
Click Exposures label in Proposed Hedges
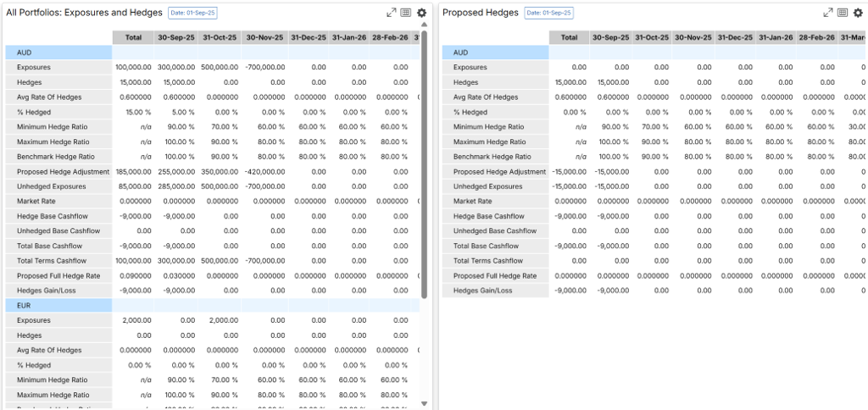(470, 68)
